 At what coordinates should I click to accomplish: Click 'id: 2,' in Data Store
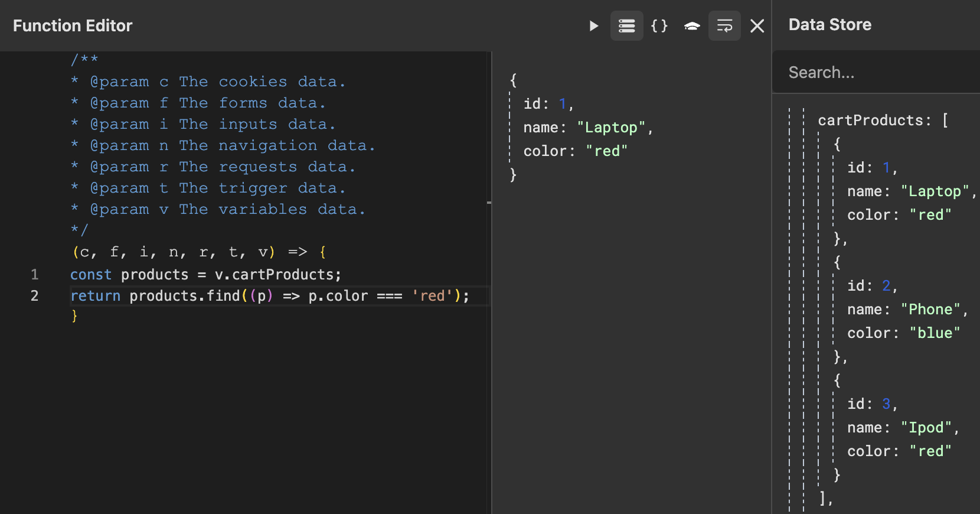coord(873,285)
